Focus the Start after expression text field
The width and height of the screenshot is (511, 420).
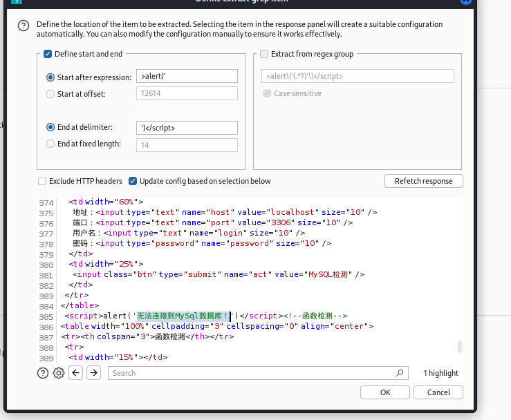(x=187, y=77)
